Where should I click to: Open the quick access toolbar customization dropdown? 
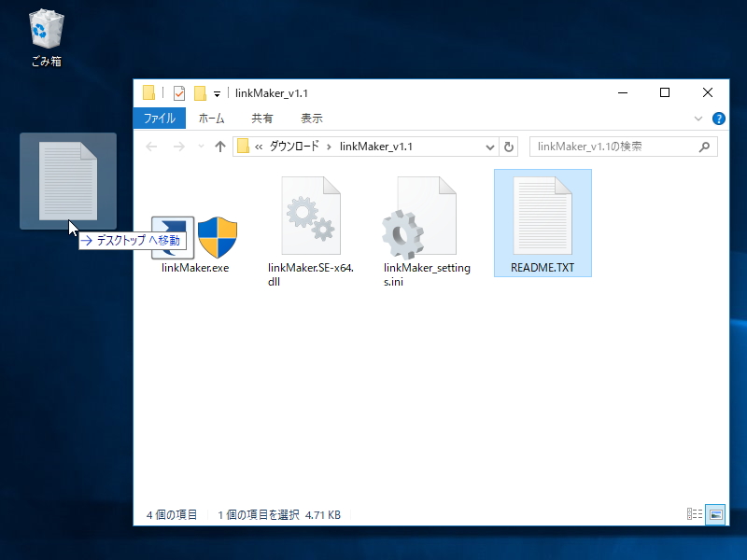[x=215, y=92]
